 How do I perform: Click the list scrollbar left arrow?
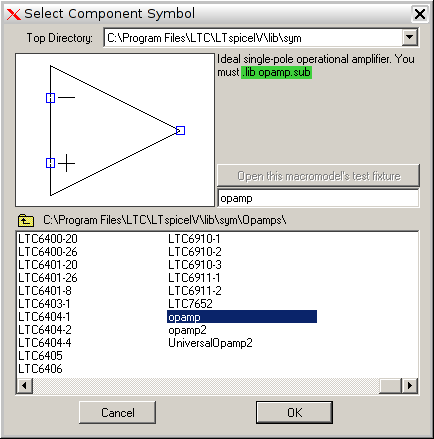pos(24,386)
